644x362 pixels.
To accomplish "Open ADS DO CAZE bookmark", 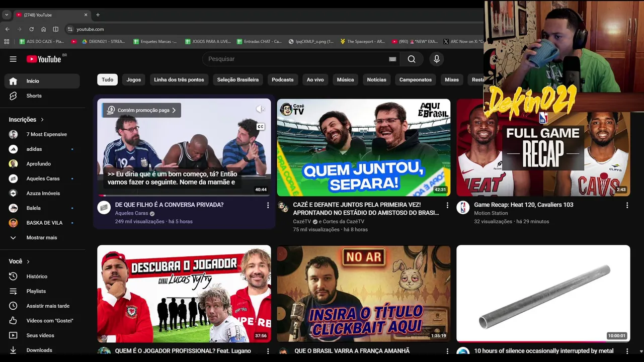I will [41, 42].
